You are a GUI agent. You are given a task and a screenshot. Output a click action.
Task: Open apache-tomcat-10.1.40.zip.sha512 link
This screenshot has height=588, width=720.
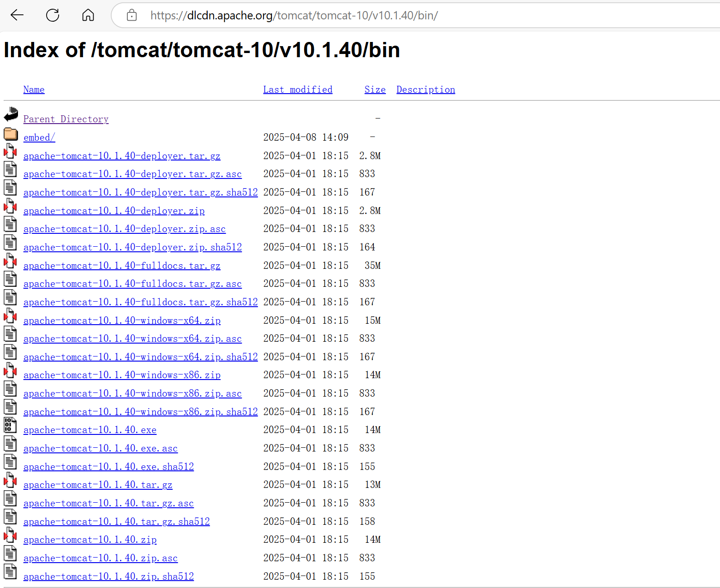(x=108, y=576)
